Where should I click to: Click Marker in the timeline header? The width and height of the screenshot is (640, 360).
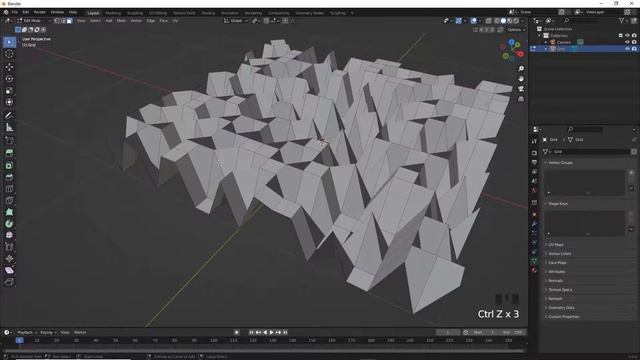(x=80, y=333)
